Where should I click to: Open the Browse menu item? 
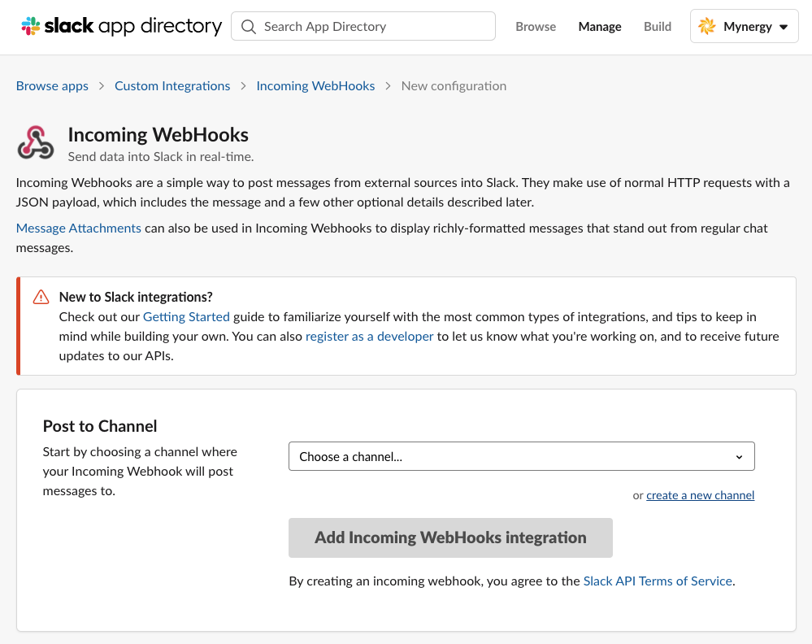pyautogui.click(x=536, y=26)
